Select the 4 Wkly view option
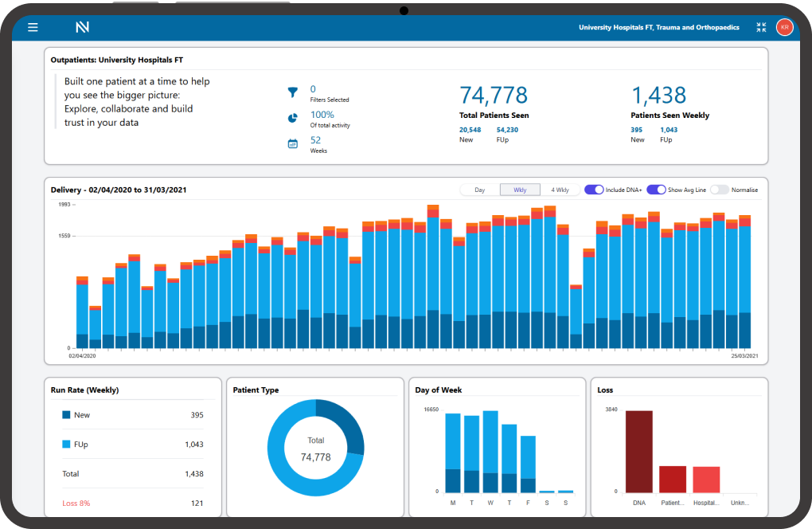The image size is (812, 529). (560, 190)
